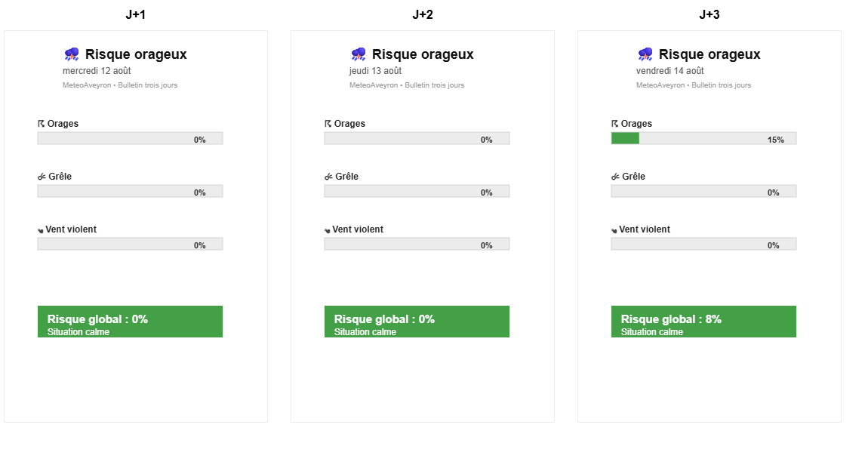
Task: Click the storm cloud icon in the jeudi 13 août card
Action: click(359, 54)
